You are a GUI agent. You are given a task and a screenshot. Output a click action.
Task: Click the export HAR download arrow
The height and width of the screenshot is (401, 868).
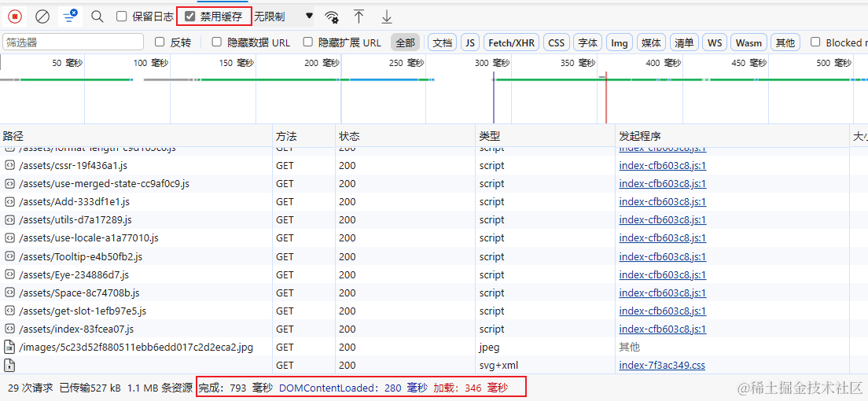click(386, 17)
